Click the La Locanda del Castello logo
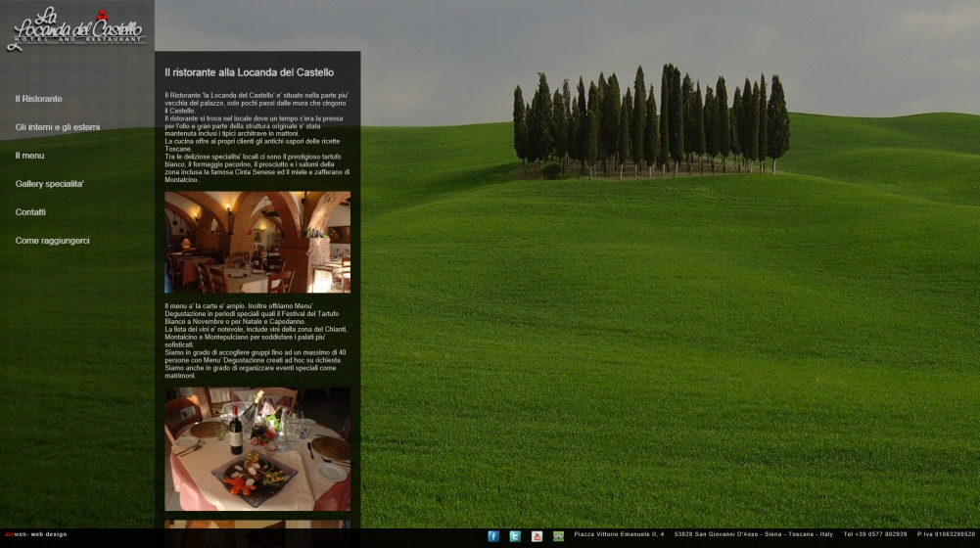Viewport: 980px width, 548px height. pyautogui.click(x=76, y=28)
